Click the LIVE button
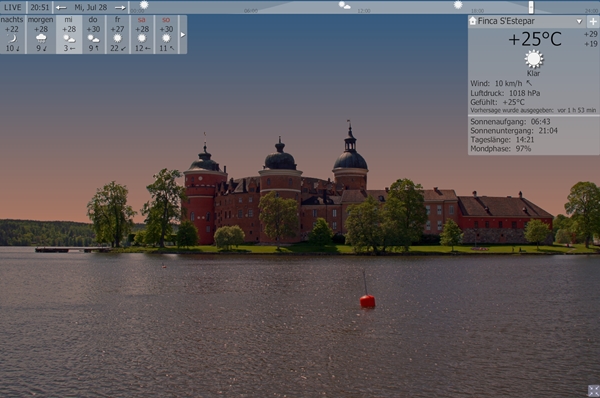The image size is (600, 398). click(13, 7)
